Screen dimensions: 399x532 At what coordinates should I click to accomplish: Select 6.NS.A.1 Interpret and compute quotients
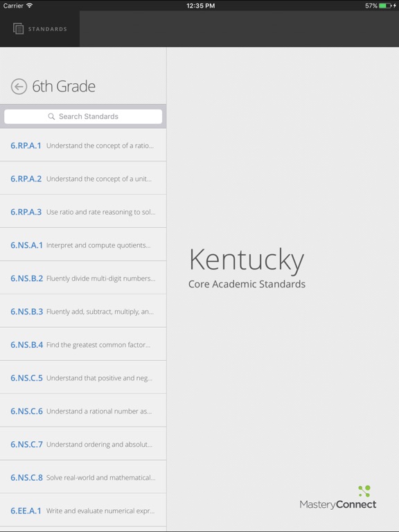pyautogui.click(x=83, y=245)
